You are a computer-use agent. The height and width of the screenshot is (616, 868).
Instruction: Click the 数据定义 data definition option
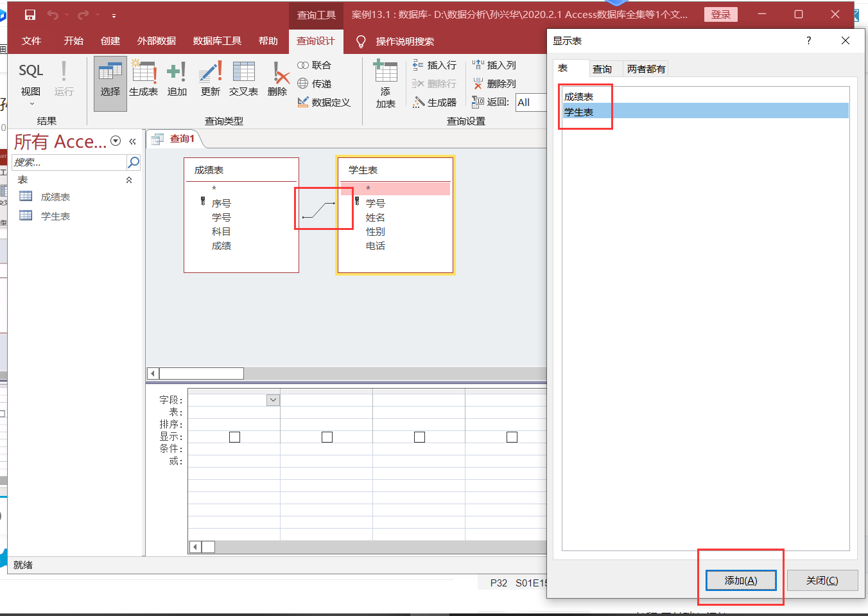(x=324, y=102)
